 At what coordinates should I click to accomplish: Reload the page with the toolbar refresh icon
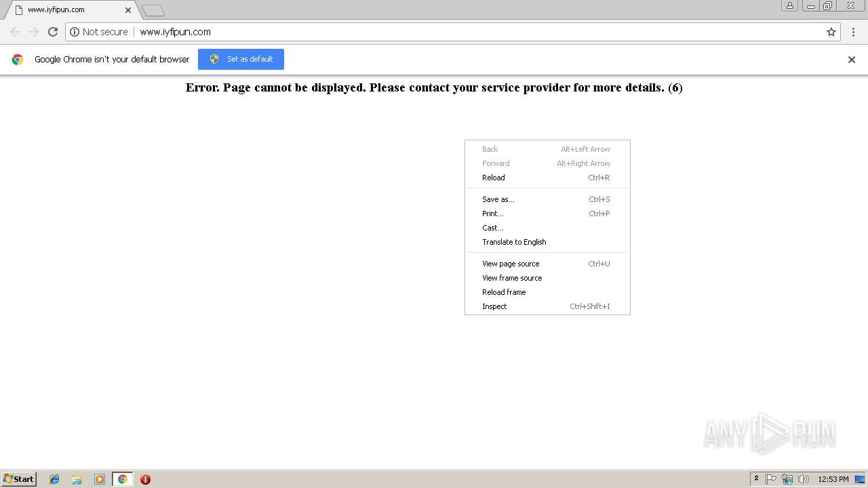click(53, 32)
